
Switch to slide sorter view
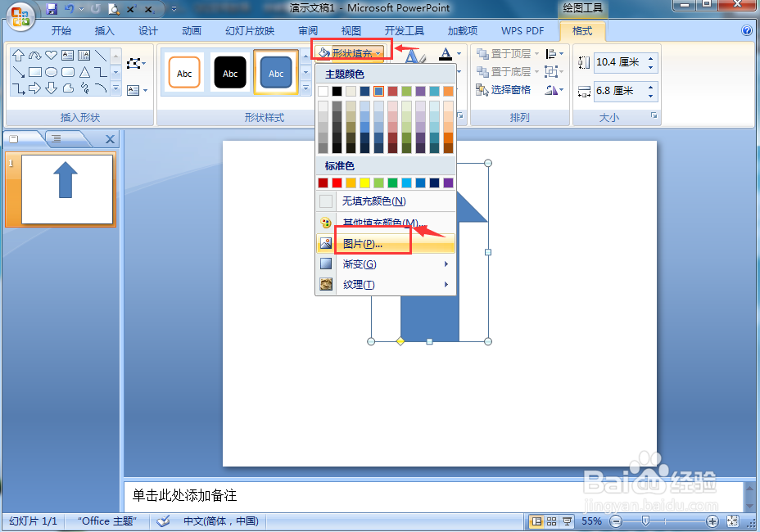[x=552, y=521]
